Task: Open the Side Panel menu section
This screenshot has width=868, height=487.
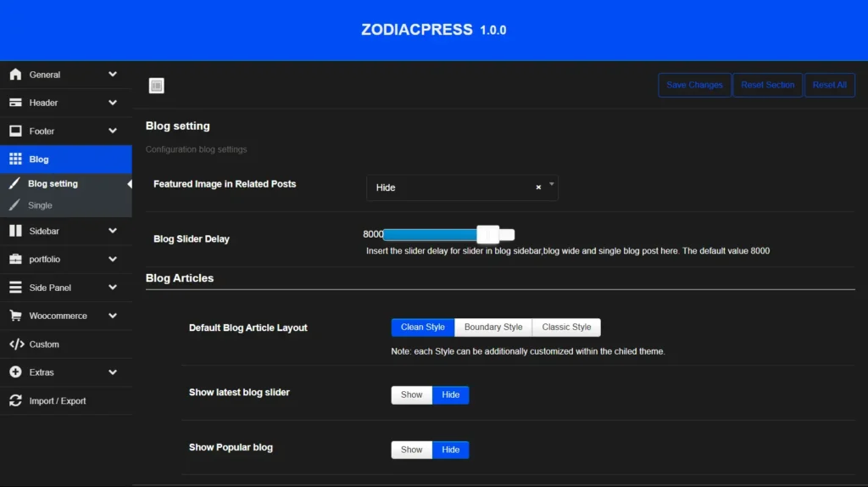Action: (50, 288)
